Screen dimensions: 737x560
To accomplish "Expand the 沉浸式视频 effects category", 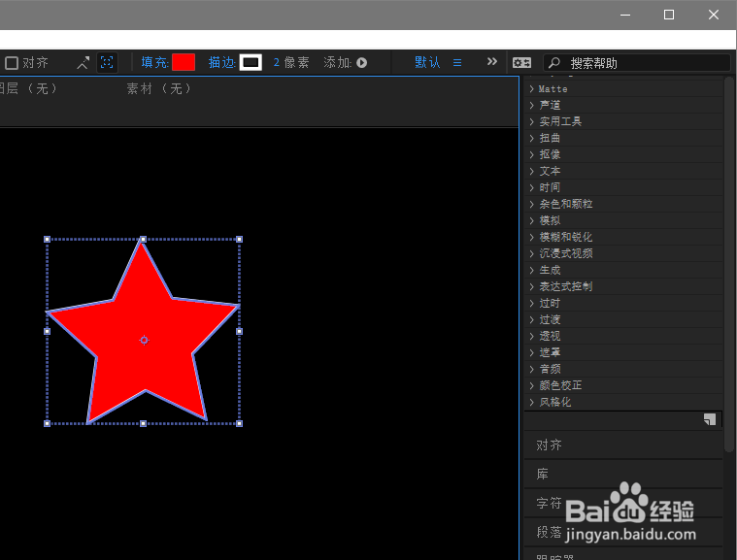I will (x=531, y=253).
